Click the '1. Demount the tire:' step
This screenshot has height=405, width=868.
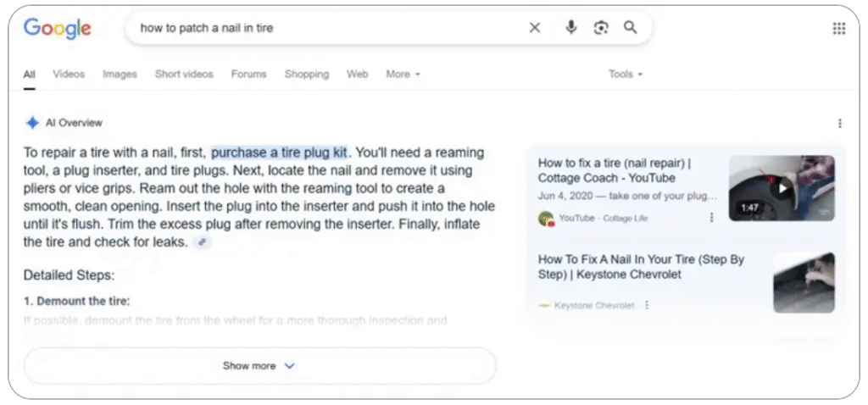coord(76,302)
